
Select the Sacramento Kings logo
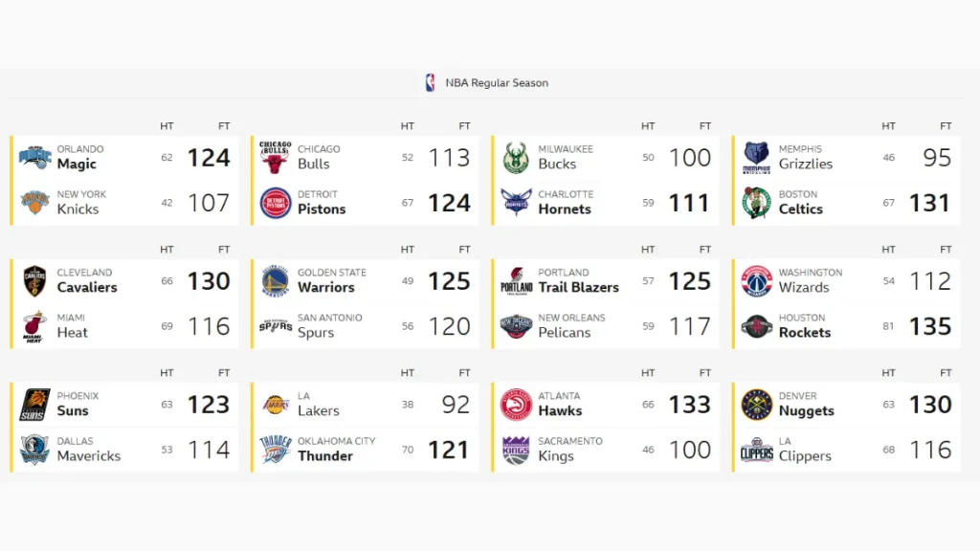click(517, 448)
